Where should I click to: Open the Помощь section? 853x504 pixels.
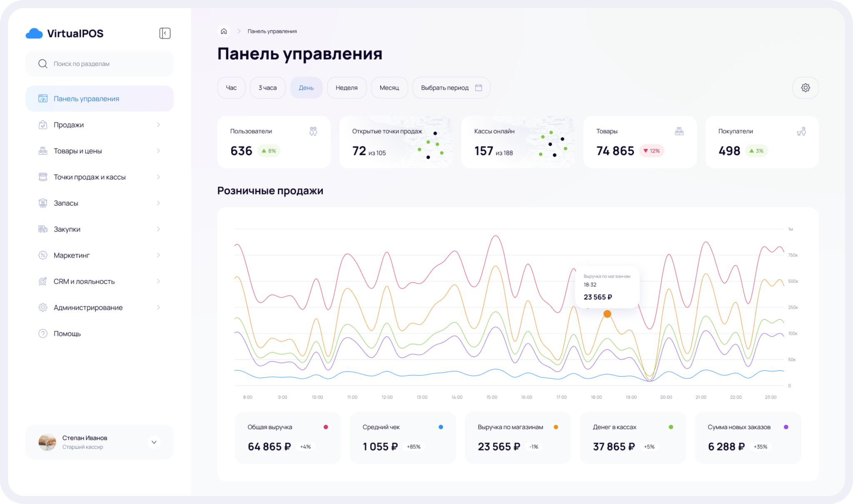click(67, 334)
